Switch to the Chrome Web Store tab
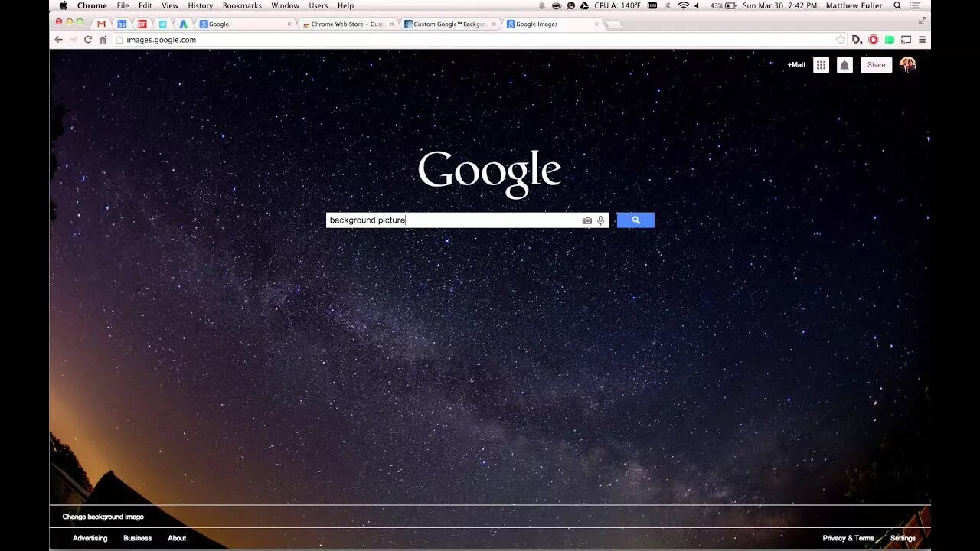 pyautogui.click(x=348, y=24)
